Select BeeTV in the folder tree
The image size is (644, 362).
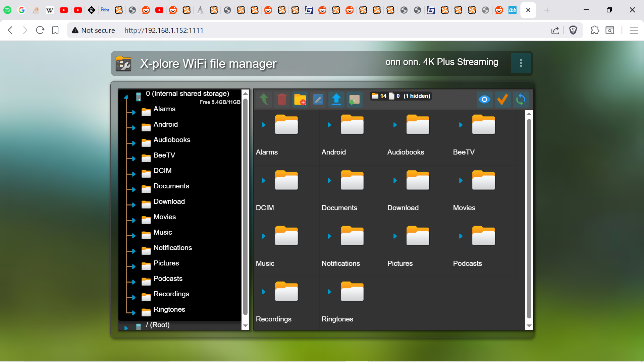tap(164, 155)
